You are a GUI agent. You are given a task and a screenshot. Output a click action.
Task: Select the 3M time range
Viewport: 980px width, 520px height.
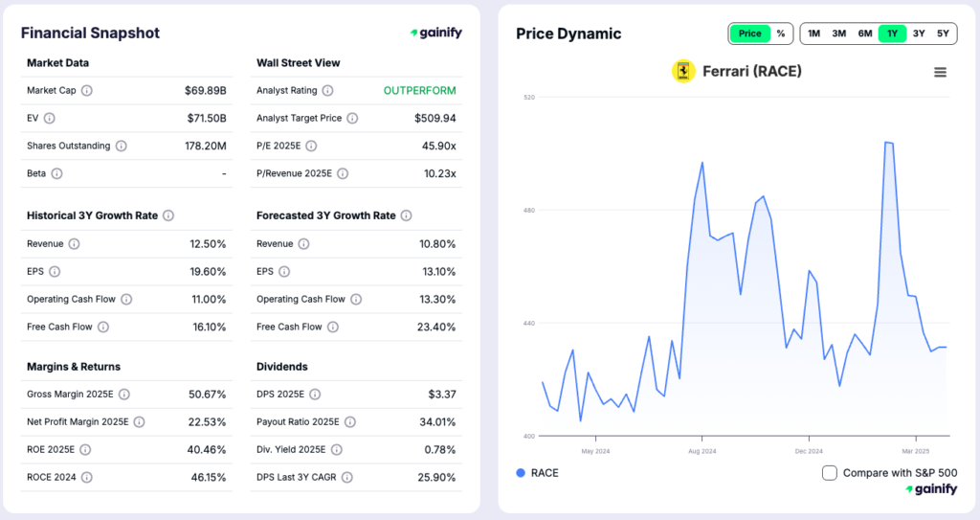(x=838, y=34)
